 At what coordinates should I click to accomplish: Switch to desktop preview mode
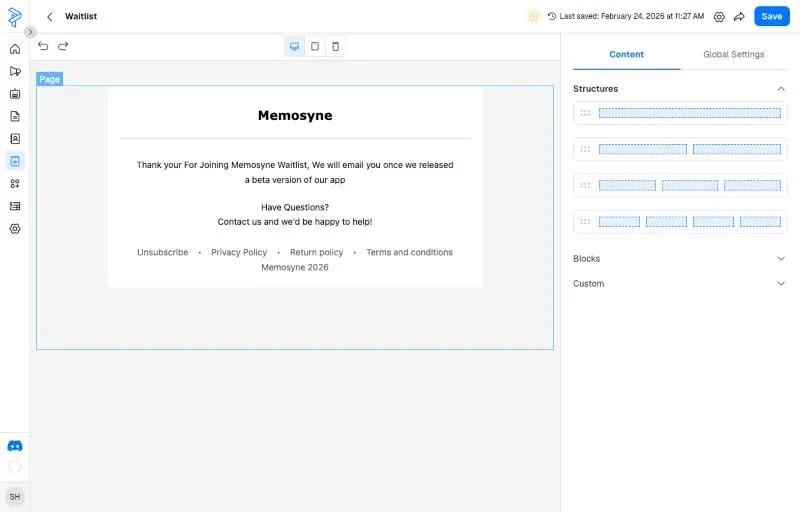[294, 46]
